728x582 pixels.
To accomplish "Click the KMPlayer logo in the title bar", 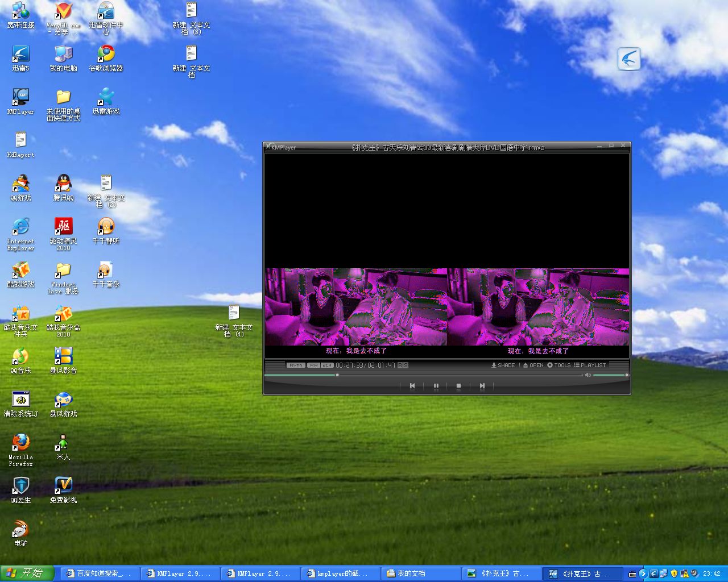I will tap(268, 147).
